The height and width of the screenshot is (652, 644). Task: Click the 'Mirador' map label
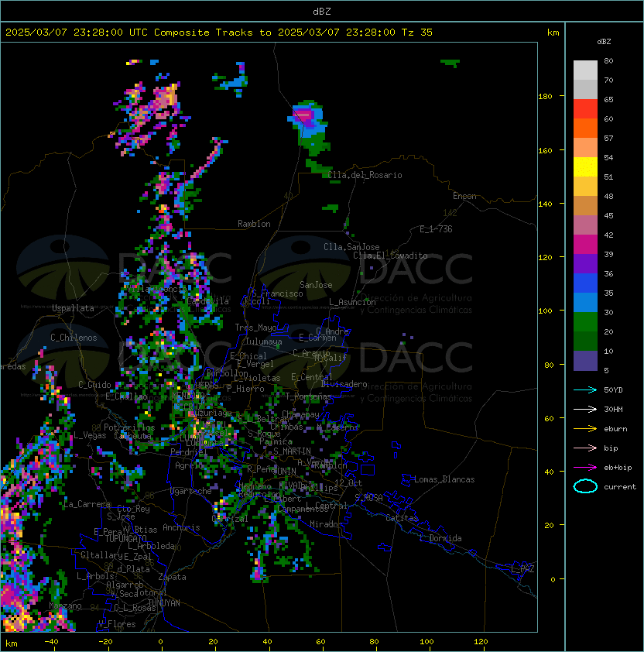coord(327,524)
